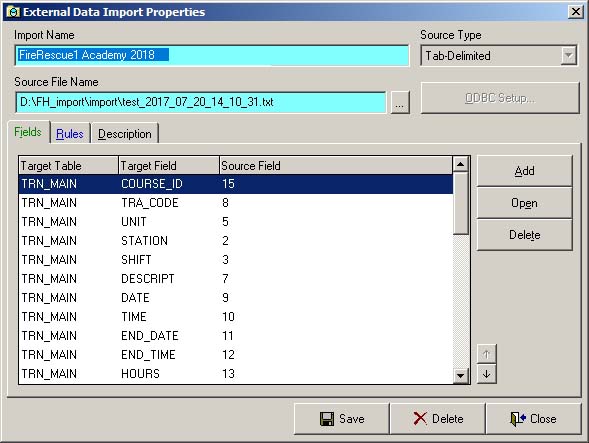Image resolution: width=589 pixels, height=443 pixels.
Task: Move selected field down with arrow button
Action: coord(486,374)
